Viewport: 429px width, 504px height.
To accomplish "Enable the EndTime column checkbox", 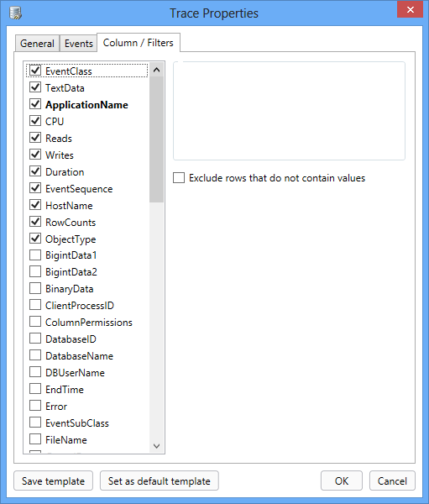I will [x=35, y=389].
